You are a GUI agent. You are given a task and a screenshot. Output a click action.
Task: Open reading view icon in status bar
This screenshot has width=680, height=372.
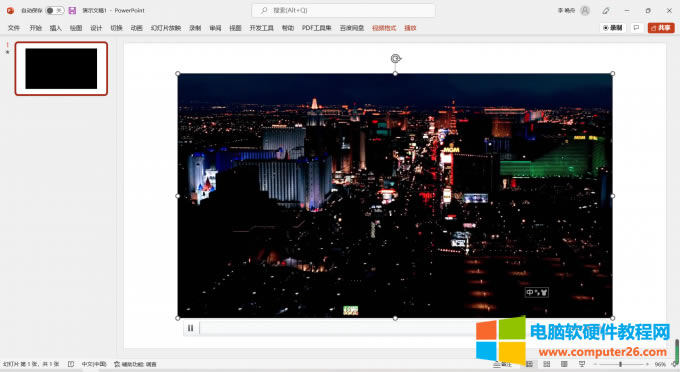click(564, 364)
